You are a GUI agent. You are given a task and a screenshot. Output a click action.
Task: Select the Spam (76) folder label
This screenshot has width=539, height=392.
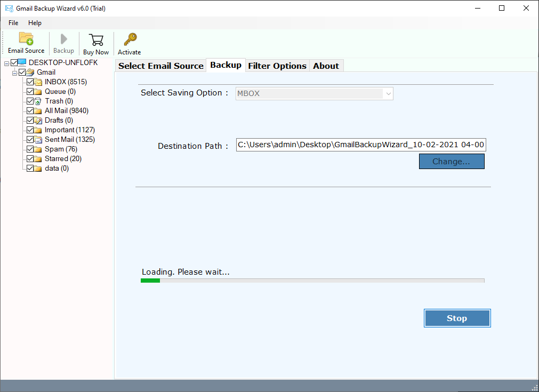[x=61, y=149]
